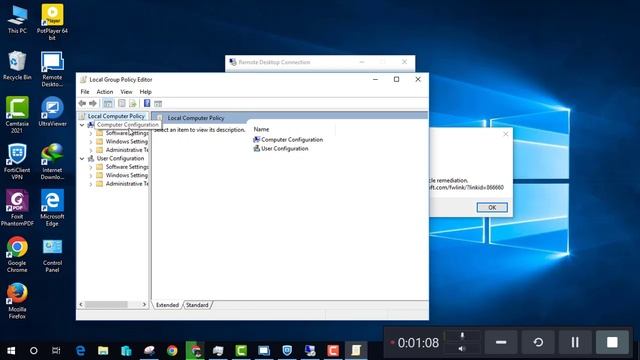The width and height of the screenshot is (640, 360).
Task: Open the Action menu
Action: [104, 92]
